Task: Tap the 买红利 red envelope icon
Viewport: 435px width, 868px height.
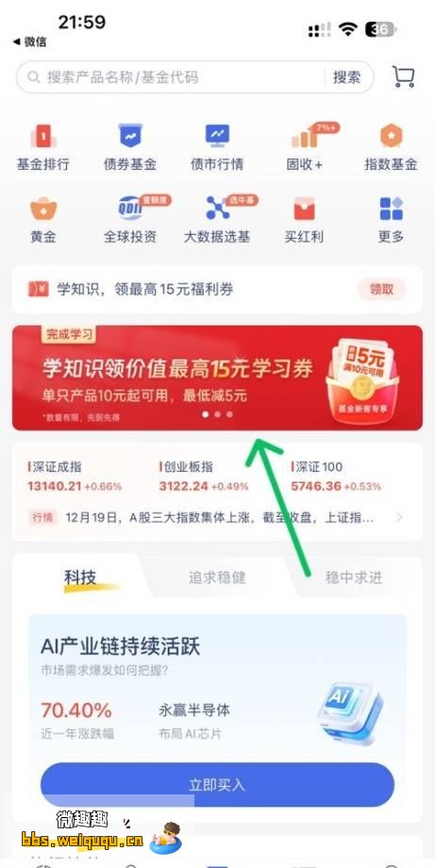Action: pyautogui.click(x=305, y=209)
